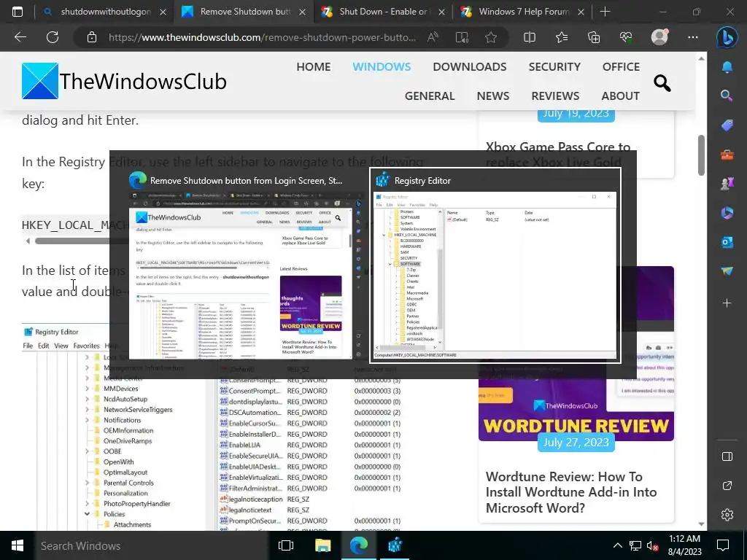Screen dimensions: 747x560
Task: Click the website search magnifier icon
Action: point(662,83)
